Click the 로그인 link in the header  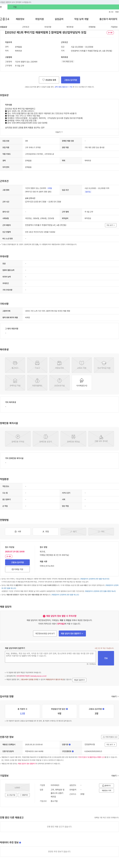111,12
